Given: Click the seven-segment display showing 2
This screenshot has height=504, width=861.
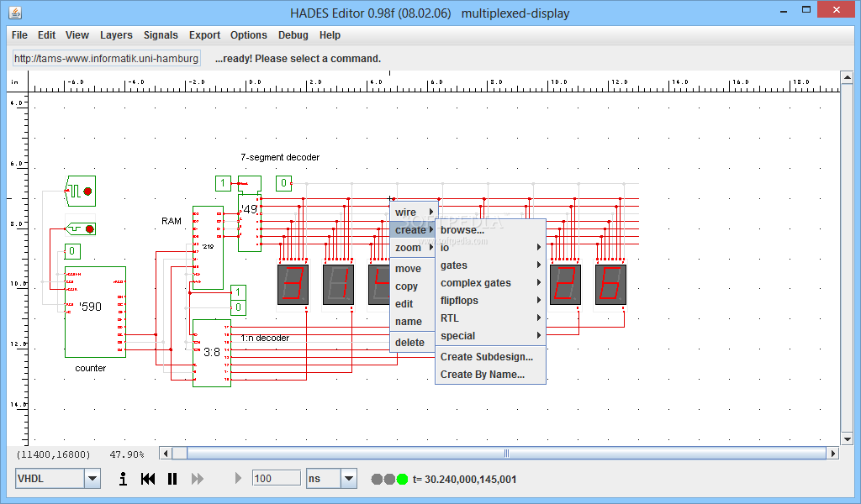Looking at the screenshot, I should pyautogui.click(x=565, y=285).
